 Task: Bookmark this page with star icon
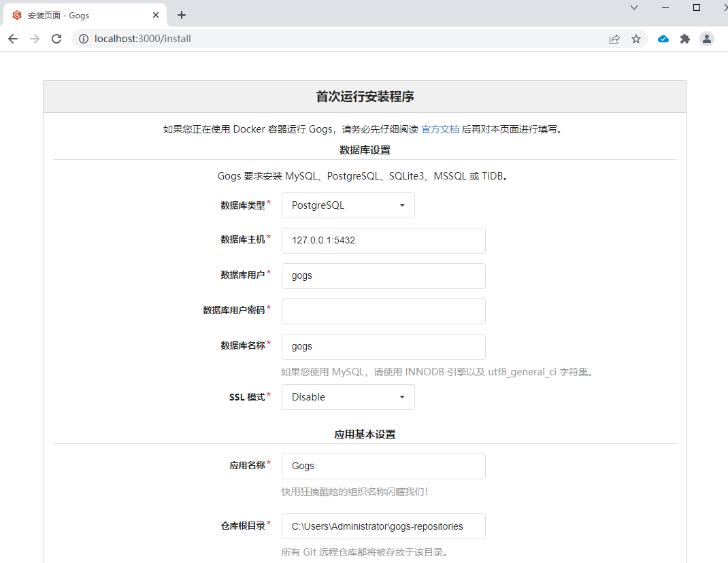(636, 39)
